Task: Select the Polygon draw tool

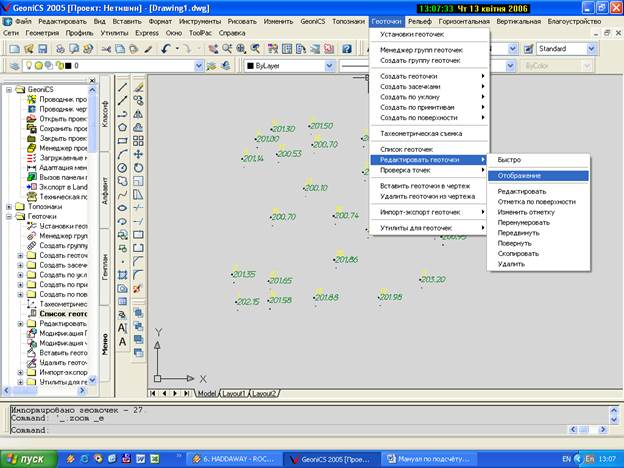Action: [x=123, y=127]
